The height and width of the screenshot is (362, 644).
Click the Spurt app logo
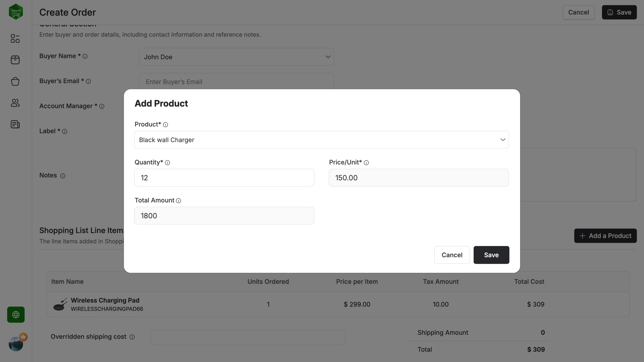pyautogui.click(x=16, y=11)
